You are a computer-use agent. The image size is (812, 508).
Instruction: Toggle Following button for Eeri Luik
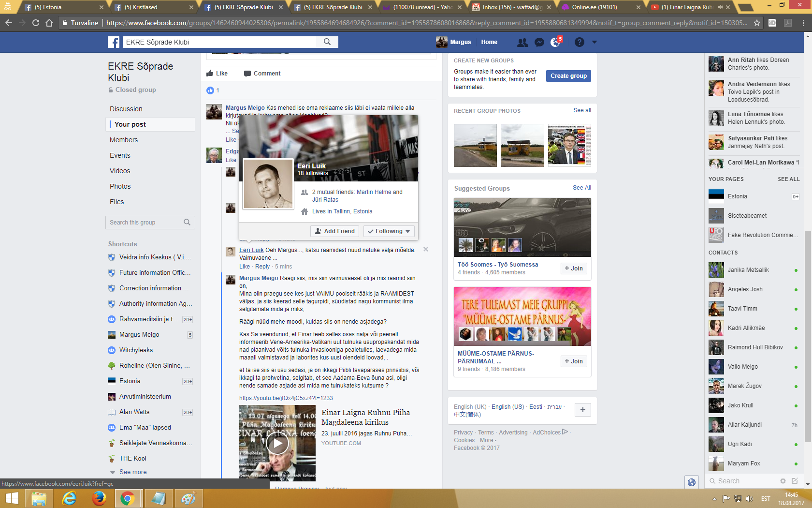click(x=389, y=231)
